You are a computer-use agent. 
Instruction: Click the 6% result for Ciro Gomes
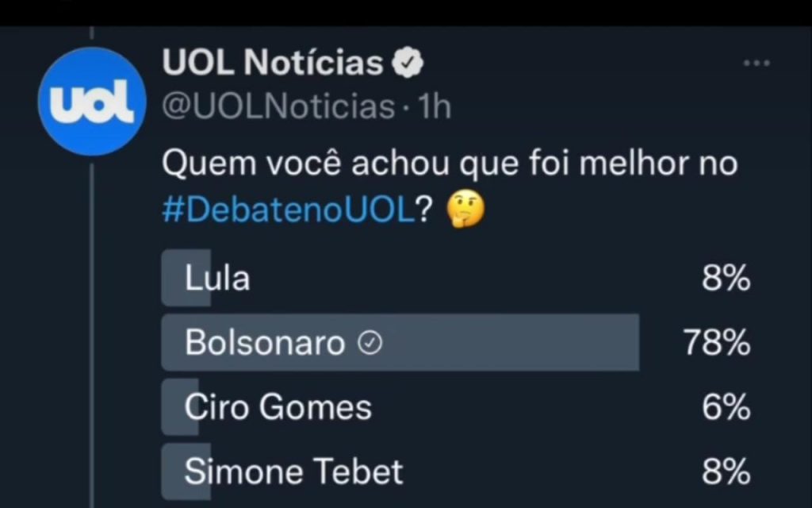point(726,407)
